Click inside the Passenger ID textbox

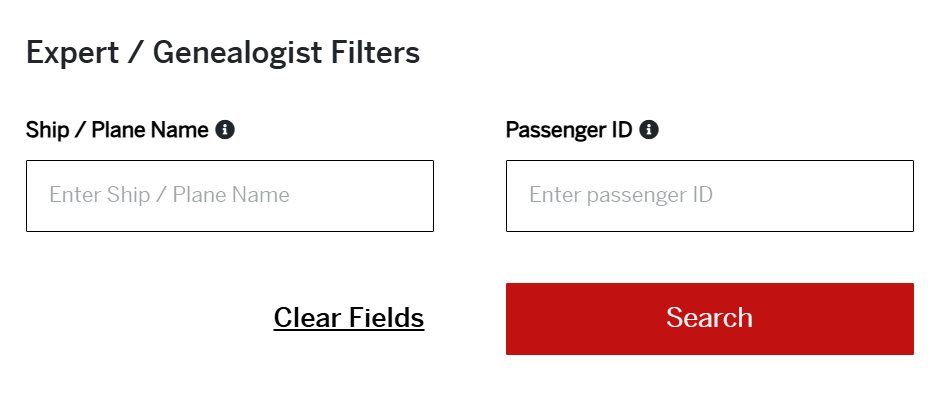pyautogui.click(x=710, y=196)
